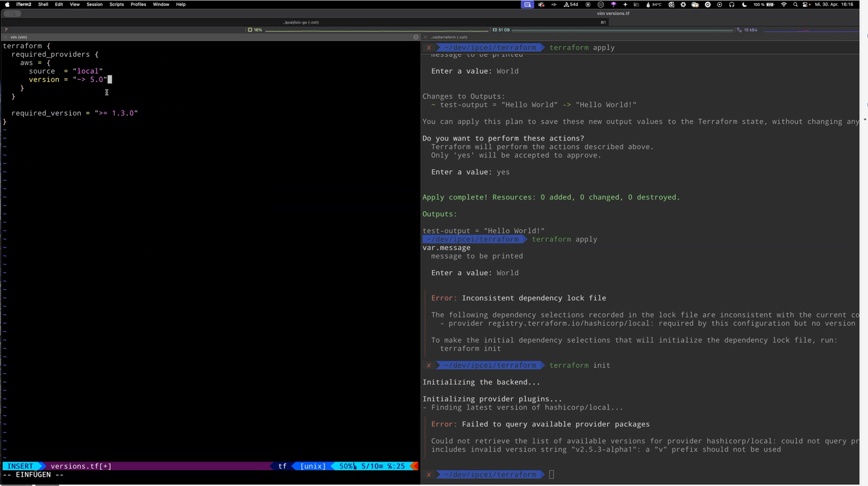Click the 51 GB memory status indicator
868x486 pixels.
click(501, 30)
